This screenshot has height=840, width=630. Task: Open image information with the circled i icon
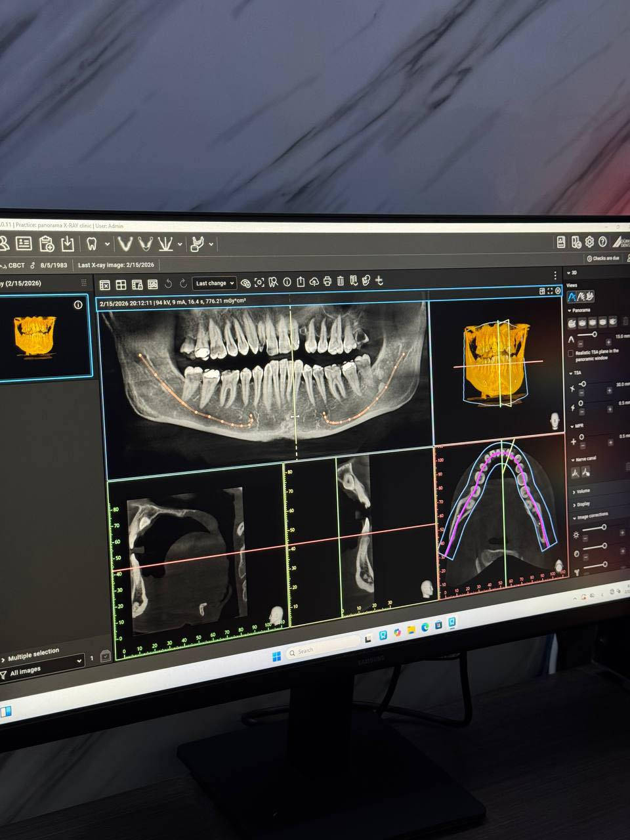click(287, 282)
